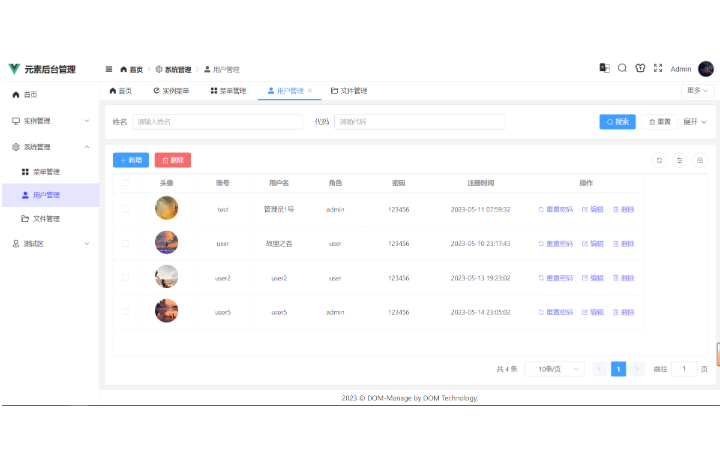Click the avatar of user test
Image resolution: width=720 pixels, height=450 pixels.
coord(166,208)
